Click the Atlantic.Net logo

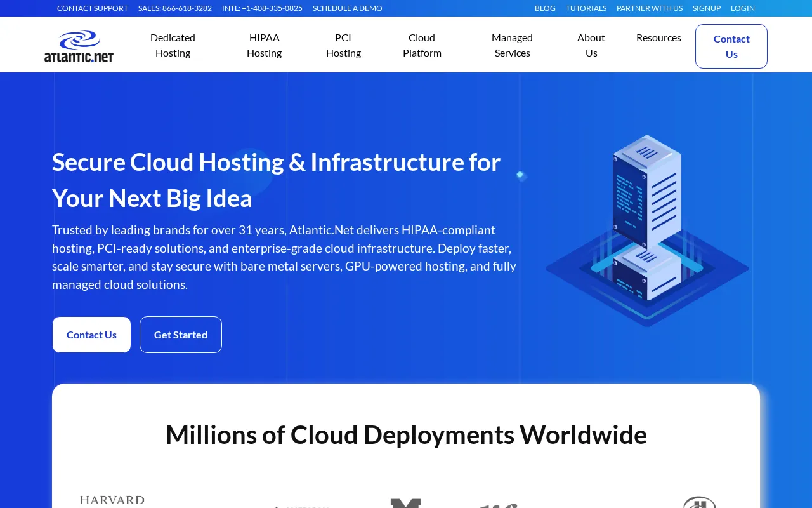pos(79,46)
